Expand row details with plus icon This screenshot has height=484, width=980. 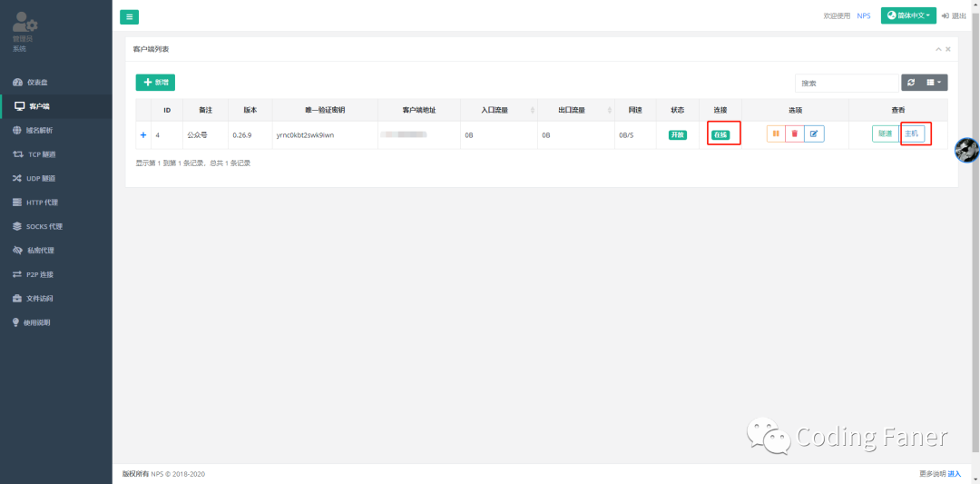[143, 135]
